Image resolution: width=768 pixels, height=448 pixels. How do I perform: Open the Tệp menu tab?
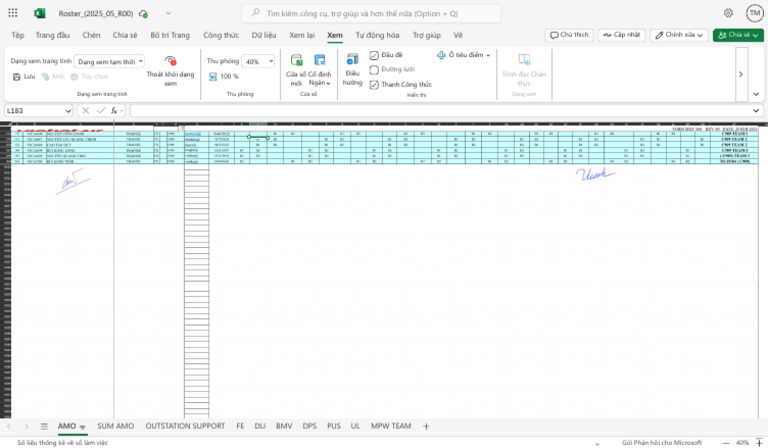18,35
